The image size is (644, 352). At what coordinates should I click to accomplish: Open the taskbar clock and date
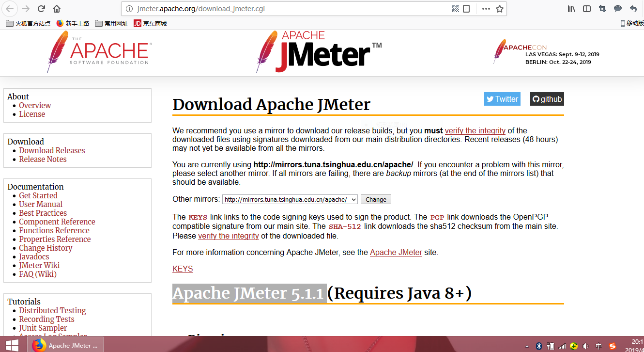point(634,345)
